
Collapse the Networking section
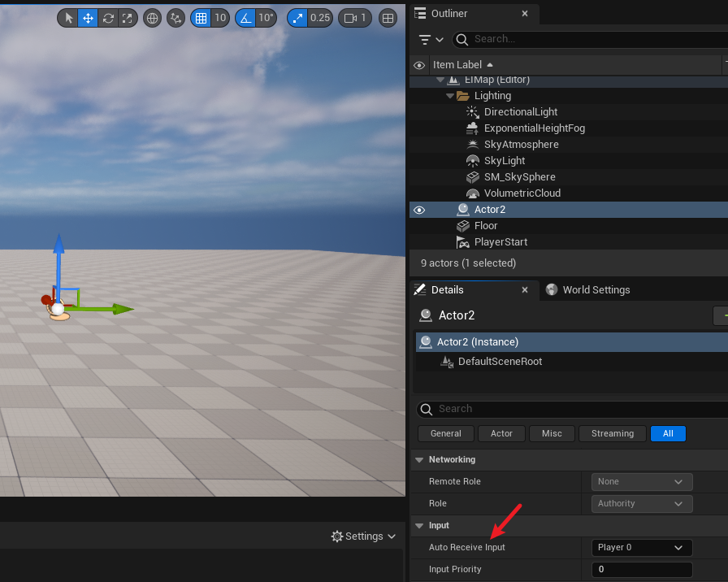click(x=419, y=460)
